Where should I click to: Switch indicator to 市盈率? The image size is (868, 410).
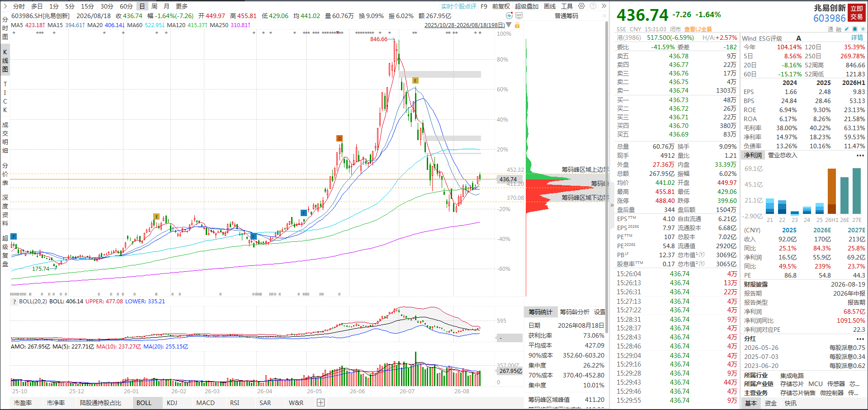point(23,403)
